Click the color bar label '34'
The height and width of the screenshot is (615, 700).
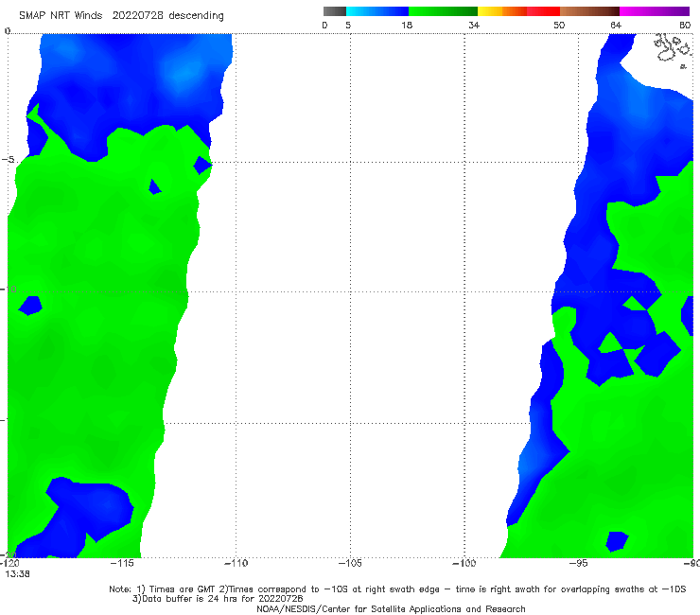click(x=474, y=26)
